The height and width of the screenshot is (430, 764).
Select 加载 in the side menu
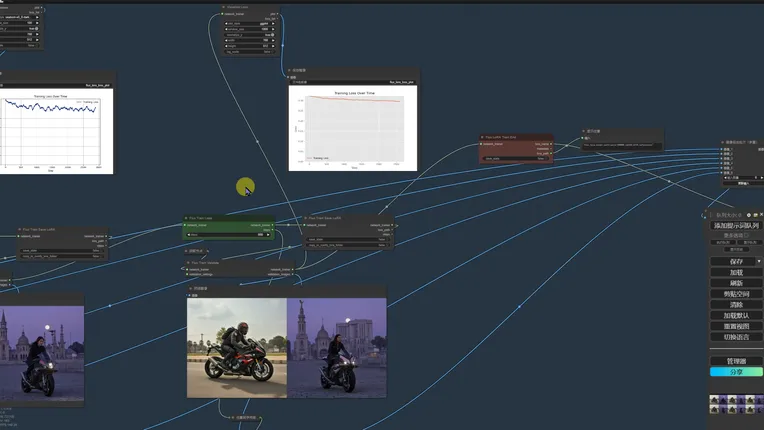(x=736, y=272)
